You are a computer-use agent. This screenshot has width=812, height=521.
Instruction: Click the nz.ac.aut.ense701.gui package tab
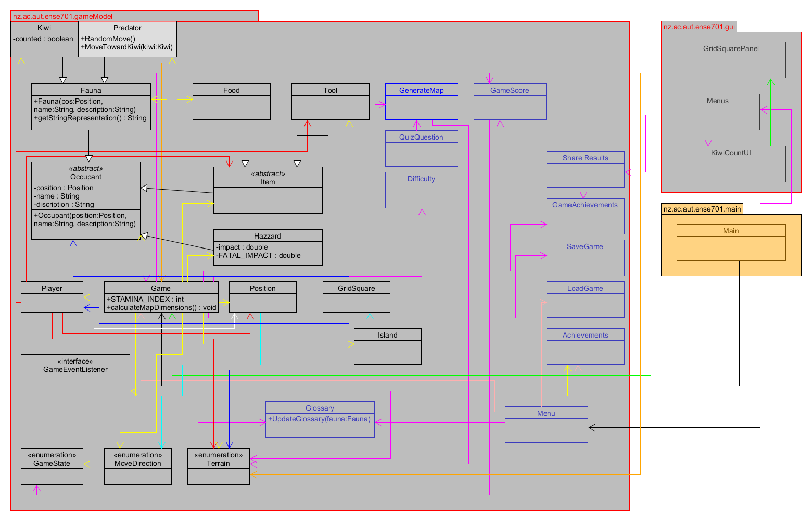(699, 27)
